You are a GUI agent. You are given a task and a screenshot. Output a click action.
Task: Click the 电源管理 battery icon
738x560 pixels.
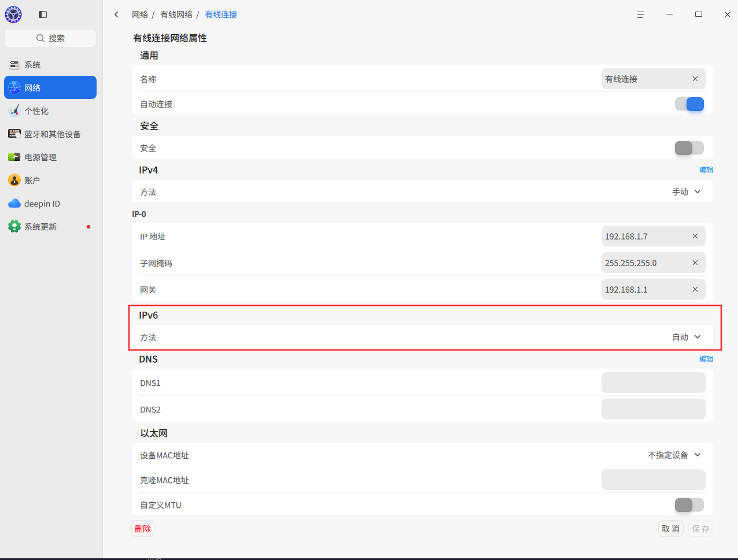[14, 157]
